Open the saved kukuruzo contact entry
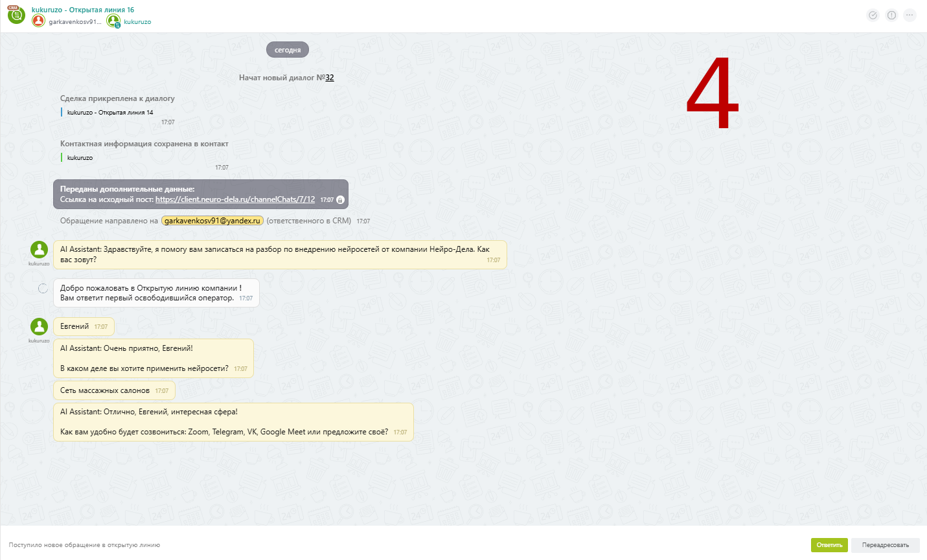 [80, 158]
